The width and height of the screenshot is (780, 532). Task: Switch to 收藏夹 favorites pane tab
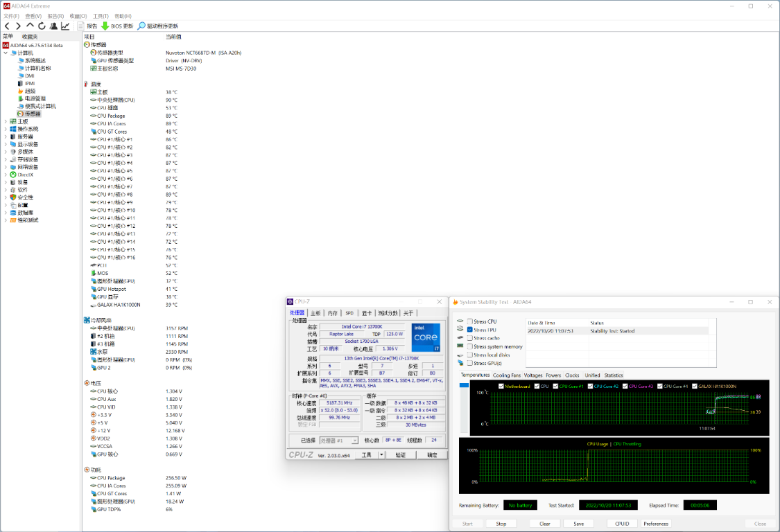coord(30,37)
